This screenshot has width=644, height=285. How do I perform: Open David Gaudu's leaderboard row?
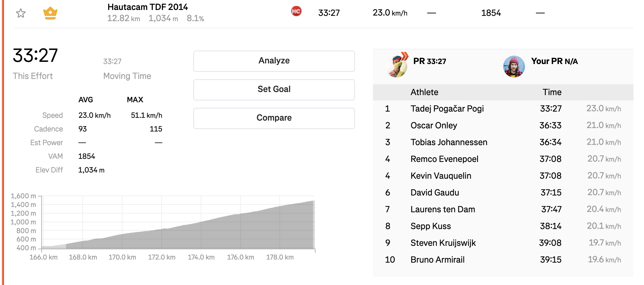(503, 192)
